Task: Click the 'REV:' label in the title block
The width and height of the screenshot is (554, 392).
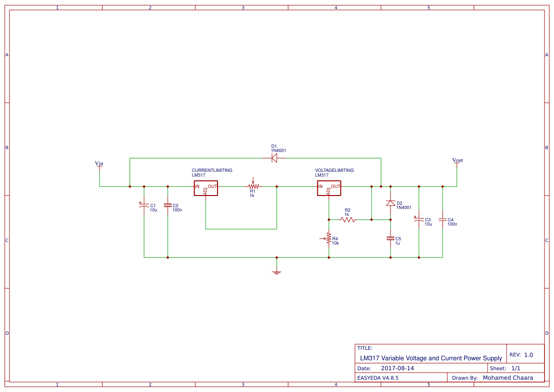Action: coord(515,355)
